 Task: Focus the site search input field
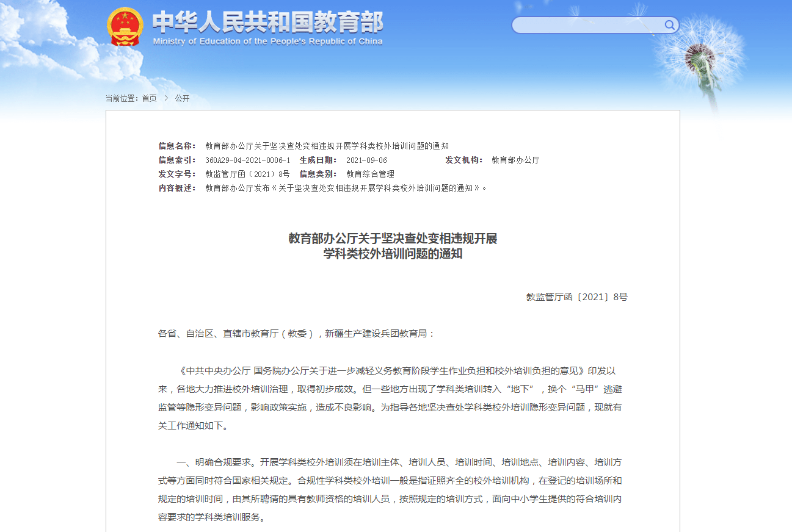pyautogui.click(x=589, y=25)
